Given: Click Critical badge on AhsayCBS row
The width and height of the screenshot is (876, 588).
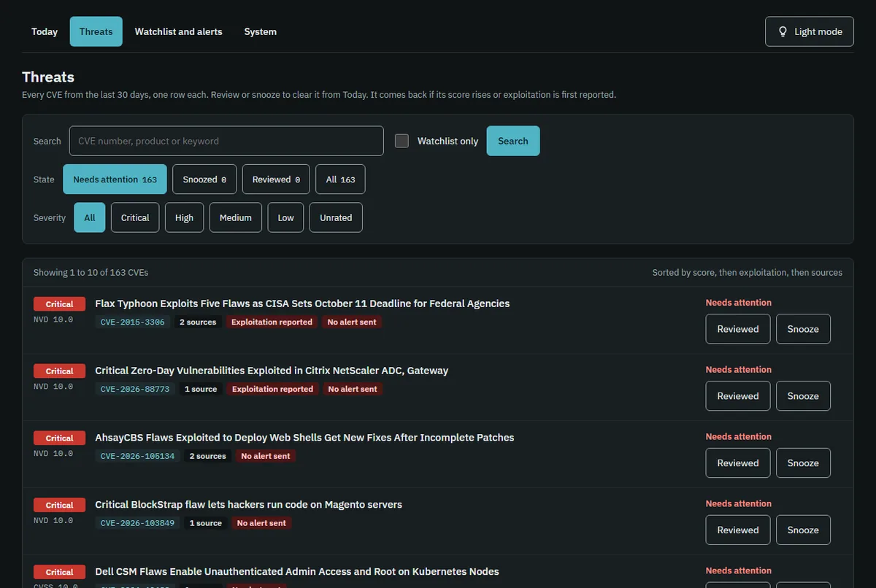Looking at the screenshot, I should click(59, 438).
